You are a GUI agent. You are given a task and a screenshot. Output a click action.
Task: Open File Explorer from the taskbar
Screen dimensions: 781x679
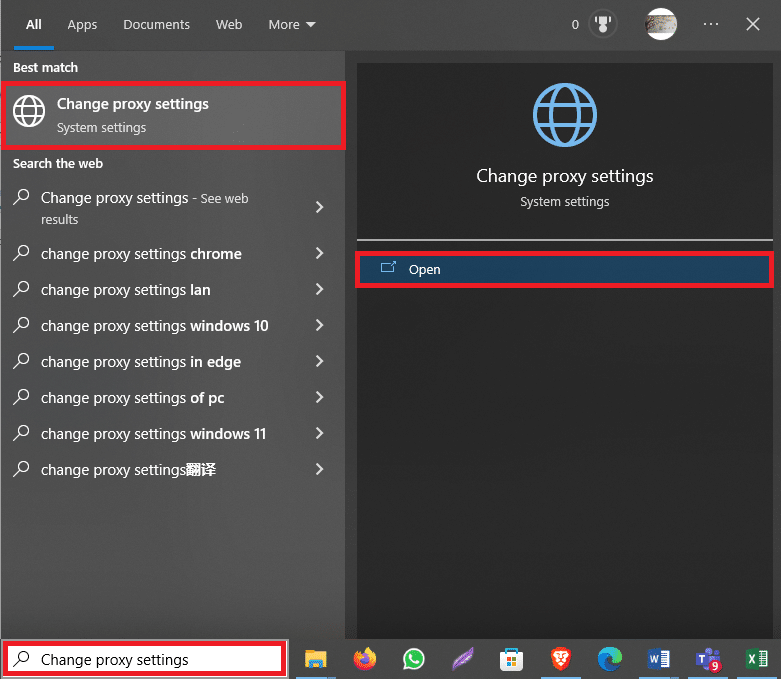point(315,659)
